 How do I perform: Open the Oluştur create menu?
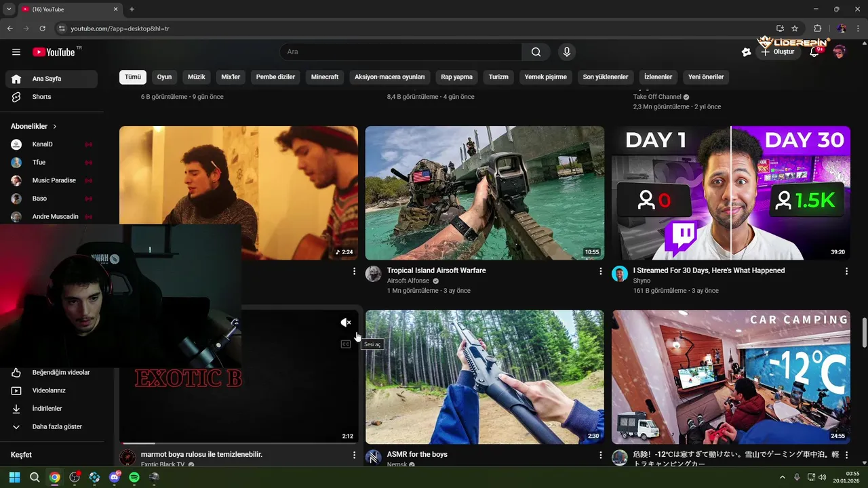pyautogui.click(x=778, y=52)
